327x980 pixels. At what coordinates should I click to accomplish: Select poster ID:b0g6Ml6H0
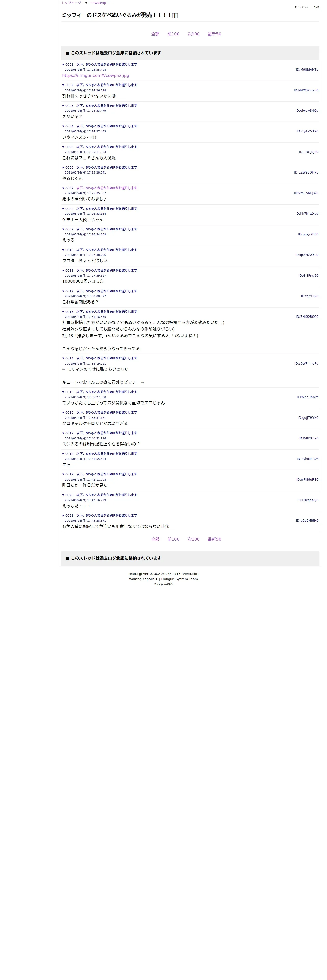pos(307,521)
